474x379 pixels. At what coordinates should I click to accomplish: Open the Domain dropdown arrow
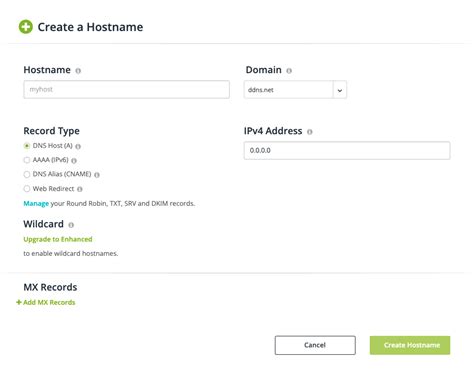pyautogui.click(x=340, y=90)
